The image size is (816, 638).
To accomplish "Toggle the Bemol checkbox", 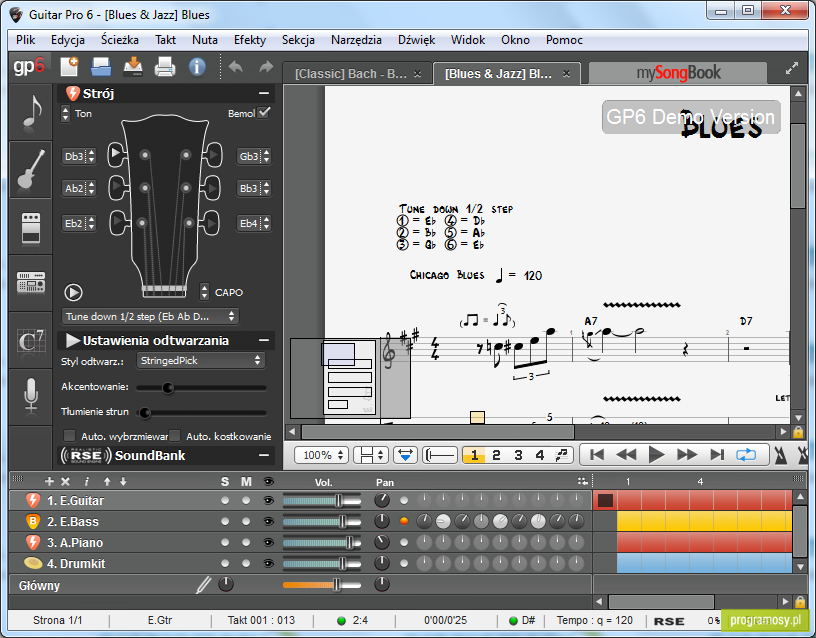I will click(264, 112).
